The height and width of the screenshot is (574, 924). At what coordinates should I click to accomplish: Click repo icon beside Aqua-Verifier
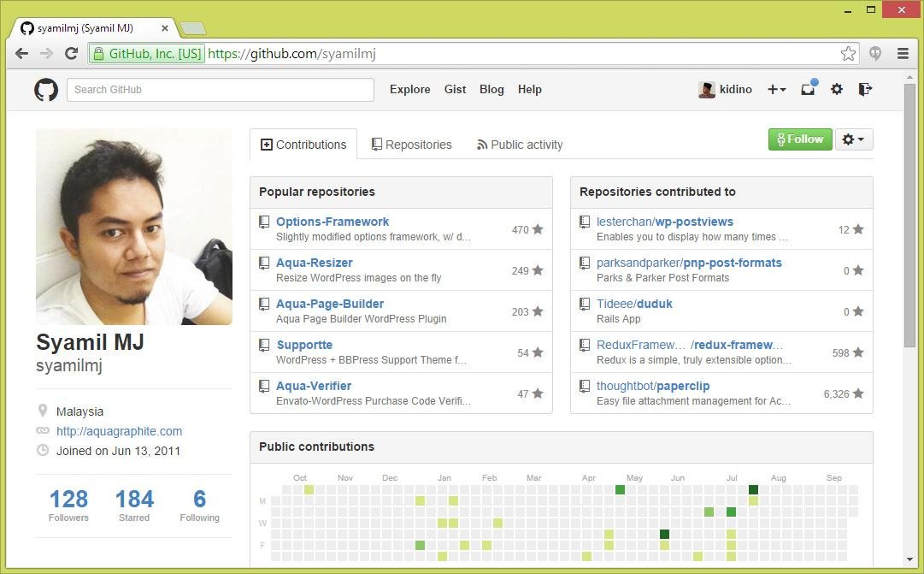(x=264, y=386)
